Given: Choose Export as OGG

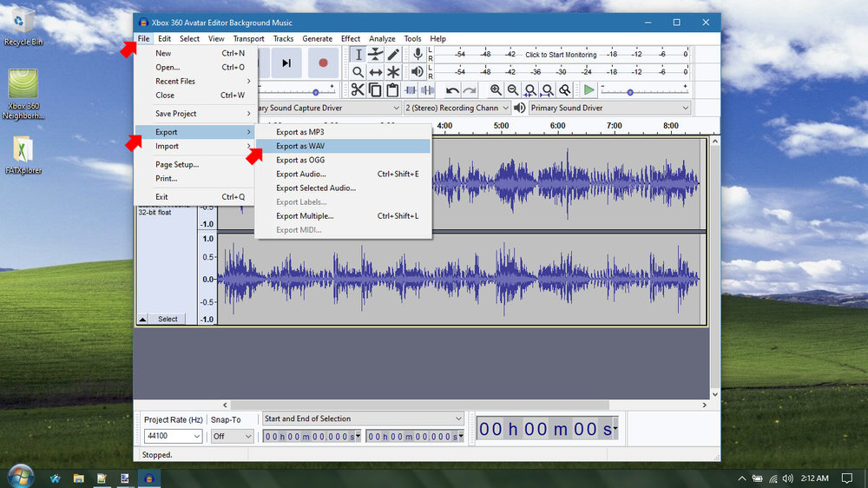Looking at the screenshot, I should (x=343, y=160).
